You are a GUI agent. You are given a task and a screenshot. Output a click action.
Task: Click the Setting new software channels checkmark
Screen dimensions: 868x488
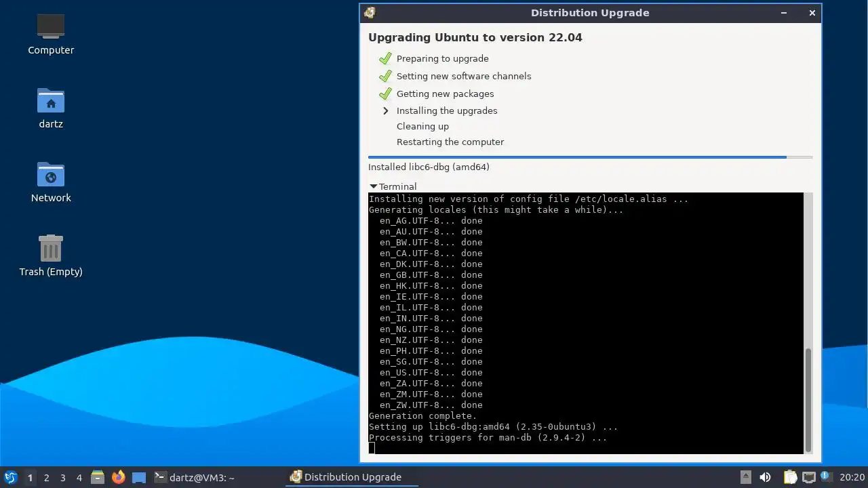[385, 76]
